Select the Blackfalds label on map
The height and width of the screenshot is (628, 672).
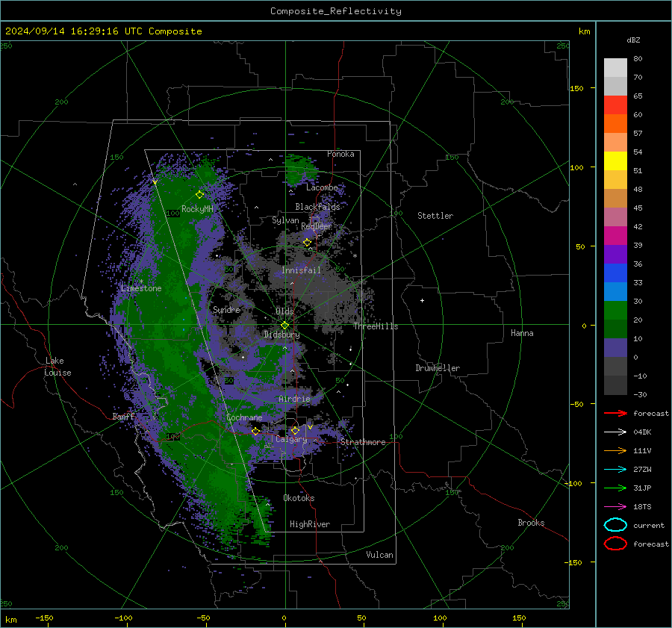click(317, 207)
